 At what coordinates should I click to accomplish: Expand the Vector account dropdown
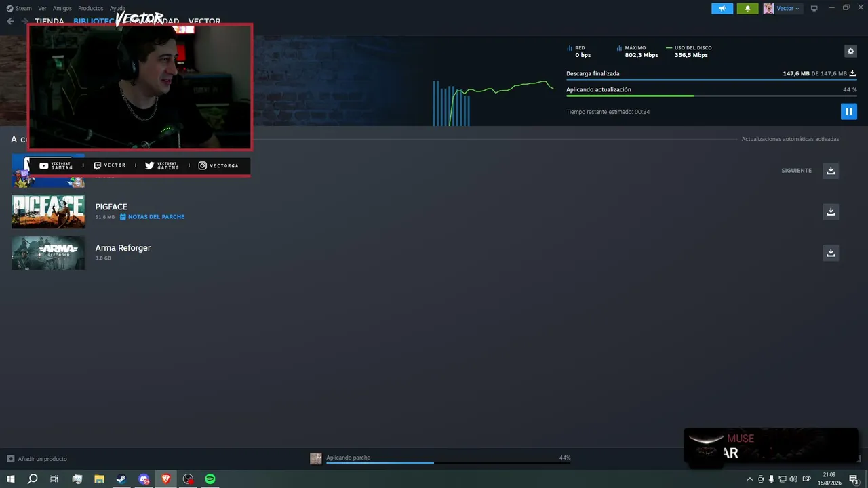788,8
